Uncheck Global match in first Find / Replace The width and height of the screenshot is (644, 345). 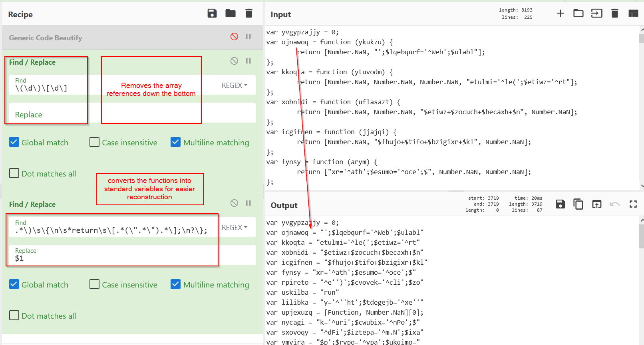coord(14,143)
